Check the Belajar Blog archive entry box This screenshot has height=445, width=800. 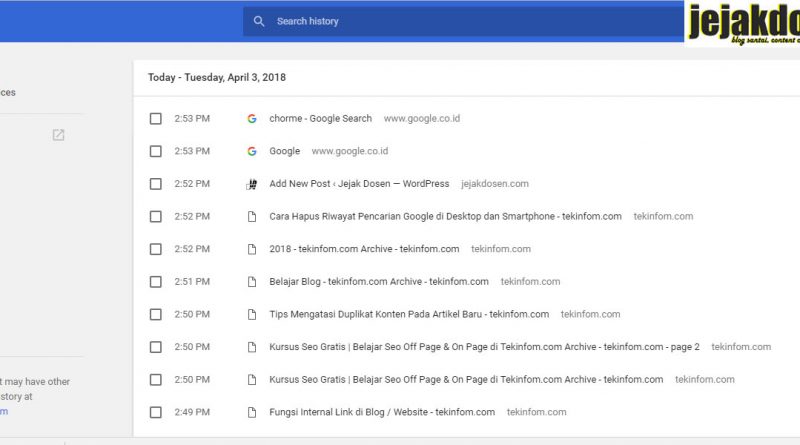pos(156,282)
